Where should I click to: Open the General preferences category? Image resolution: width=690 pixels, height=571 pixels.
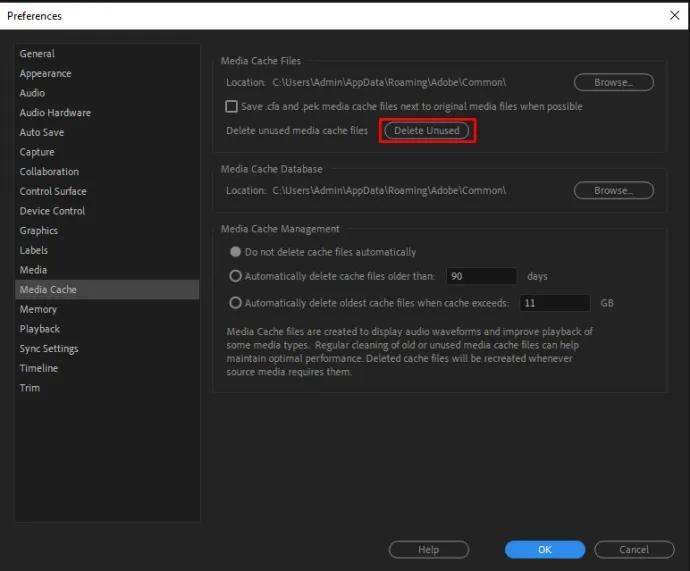pos(37,54)
